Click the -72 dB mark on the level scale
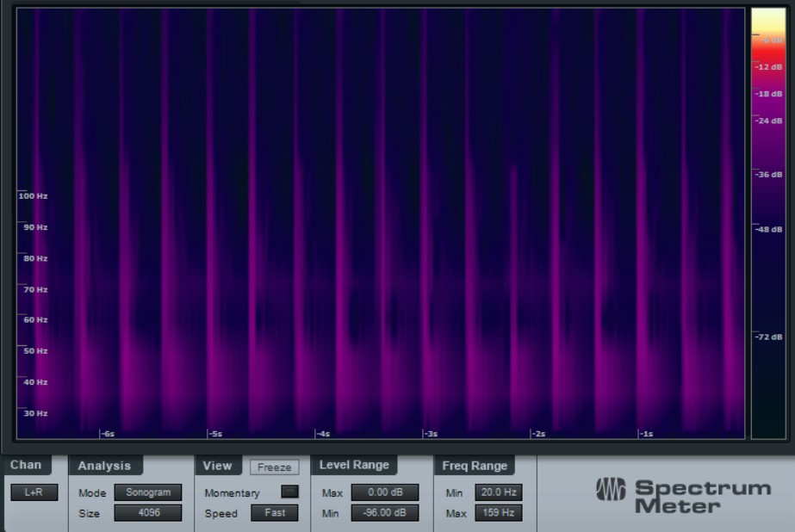Screen dimensions: 795x532 [x=768, y=337]
